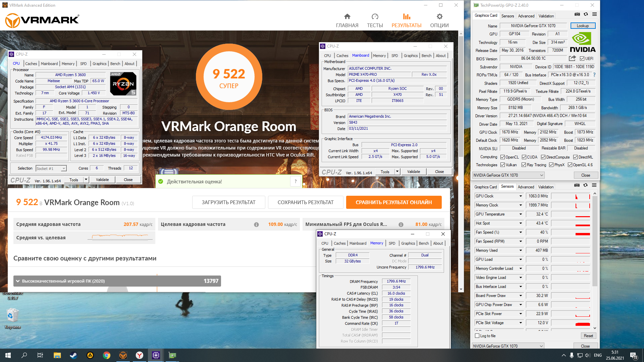Refresh upper GPU-Z window

(586, 14)
